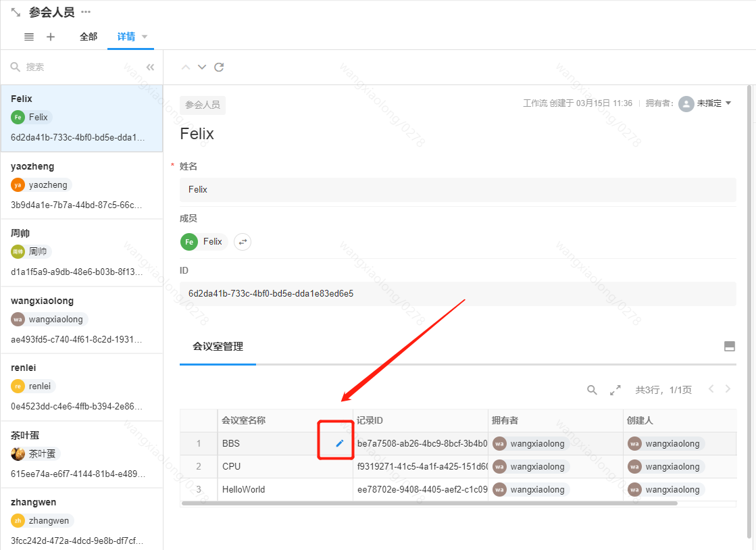Select the 会议室管理 tab
756x550 pixels.
coord(218,346)
